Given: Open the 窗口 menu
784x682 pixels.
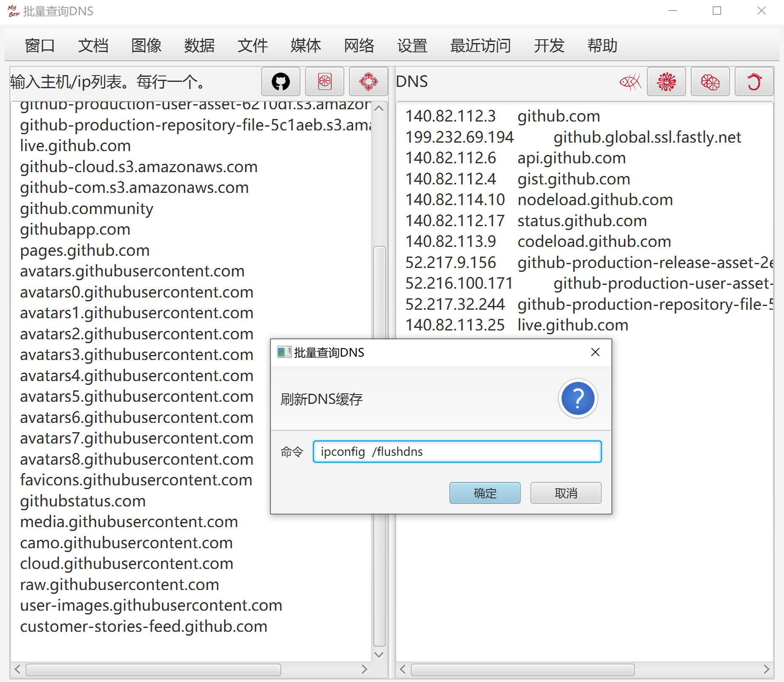Looking at the screenshot, I should (x=40, y=46).
